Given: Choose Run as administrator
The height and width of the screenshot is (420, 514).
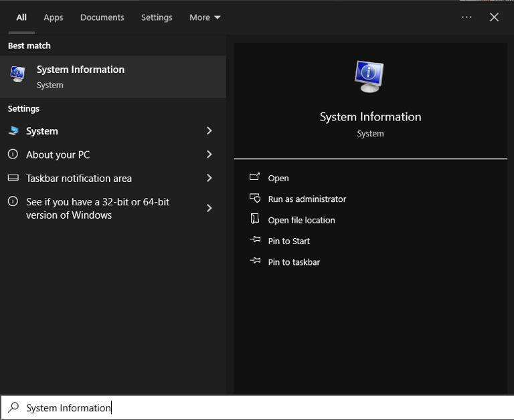Looking at the screenshot, I should point(307,199).
